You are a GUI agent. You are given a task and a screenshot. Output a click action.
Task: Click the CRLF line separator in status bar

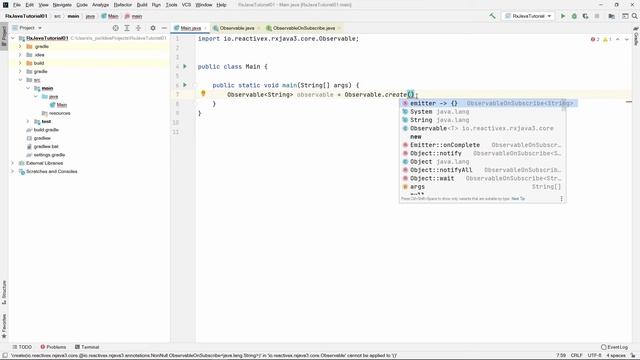click(576, 356)
